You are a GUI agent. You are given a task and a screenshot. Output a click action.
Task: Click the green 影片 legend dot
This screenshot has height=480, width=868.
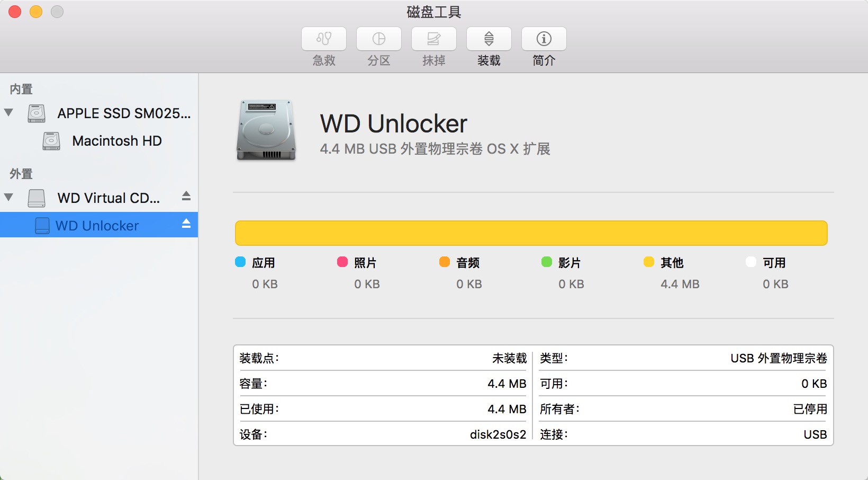547,262
